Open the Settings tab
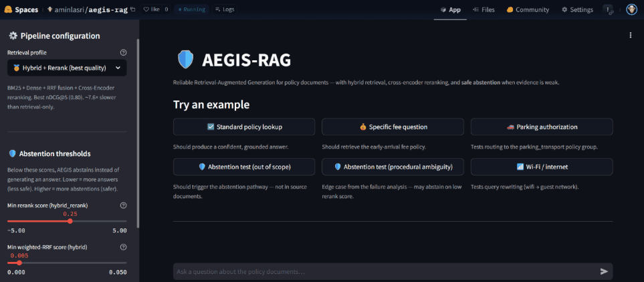 [x=577, y=9]
